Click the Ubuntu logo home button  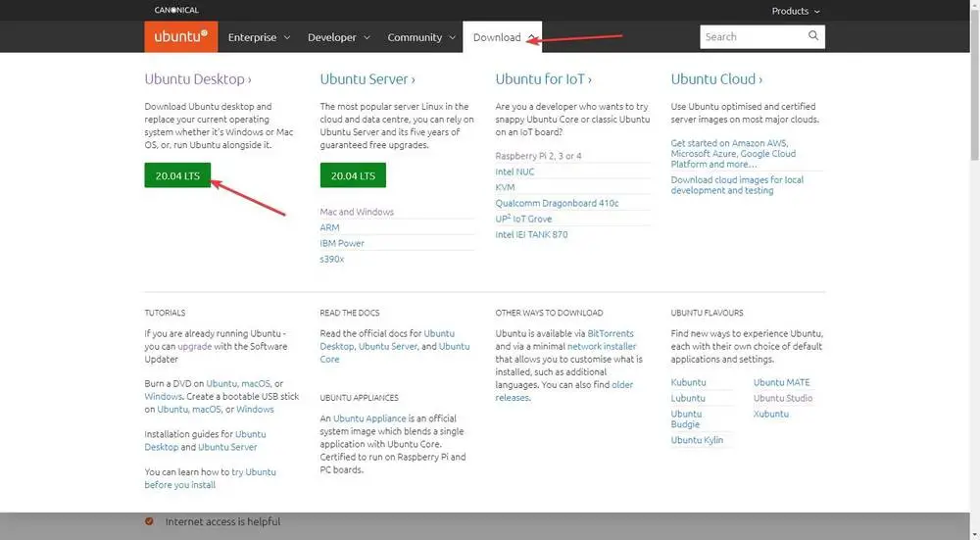(180, 37)
